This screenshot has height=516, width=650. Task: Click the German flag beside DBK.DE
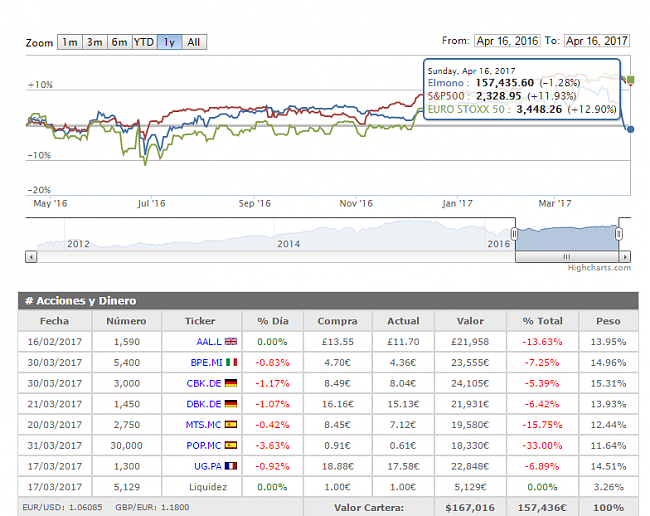click(231, 403)
